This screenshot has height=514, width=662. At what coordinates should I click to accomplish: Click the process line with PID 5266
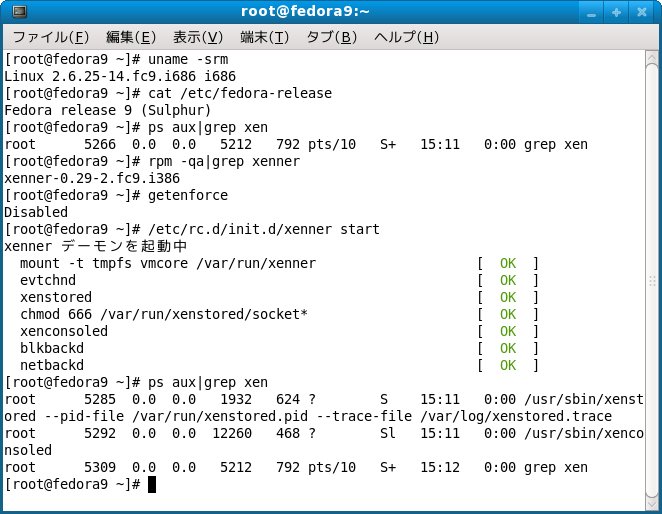296,144
